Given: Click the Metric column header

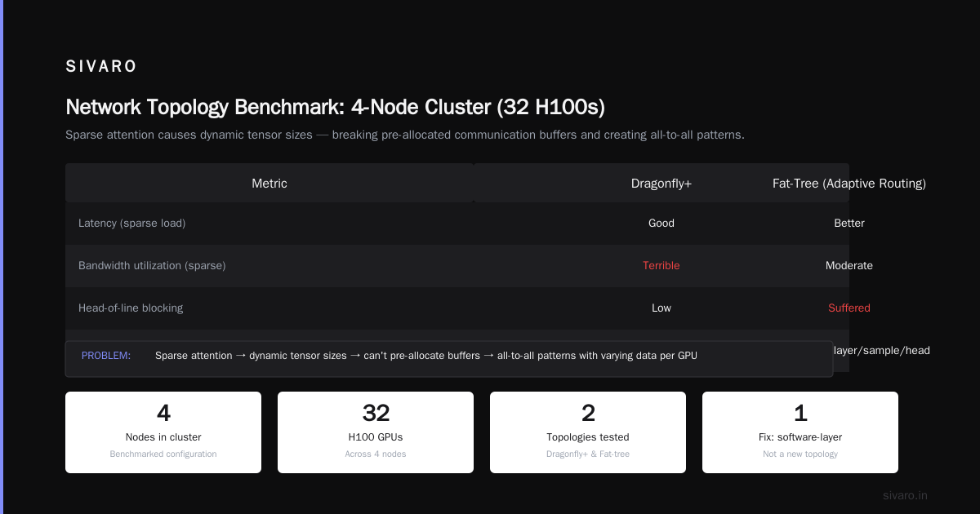Looking at the screenshot, I should click(269, 184).
